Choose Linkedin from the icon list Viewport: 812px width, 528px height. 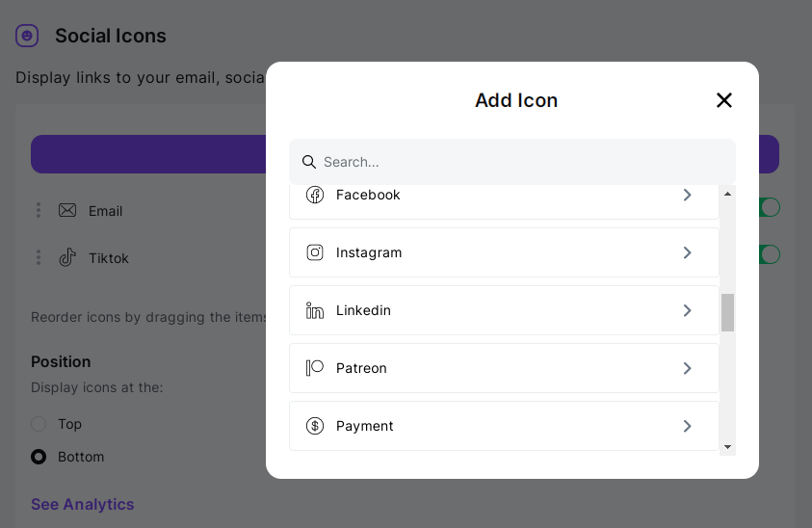coord(363,310)
